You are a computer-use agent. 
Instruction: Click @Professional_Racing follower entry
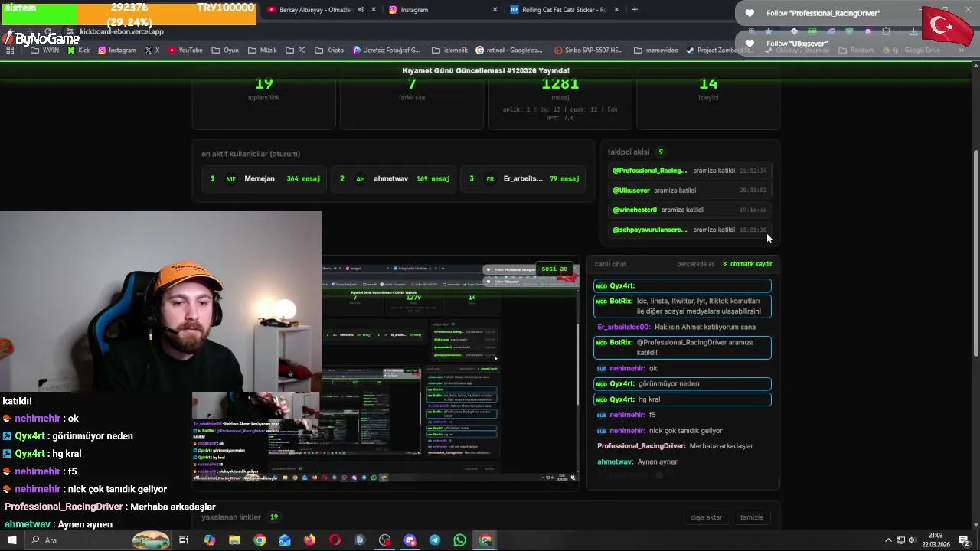click(689, 171)
